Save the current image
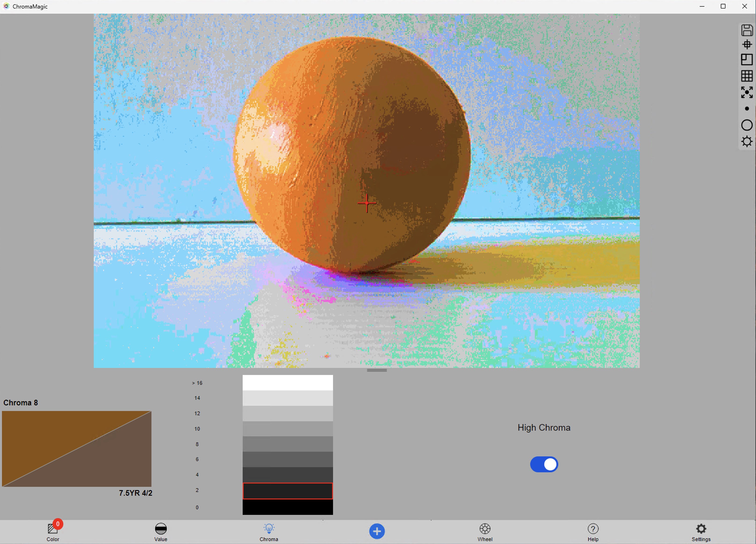Viewport: 756px width, 544px height. coord(747,30)
